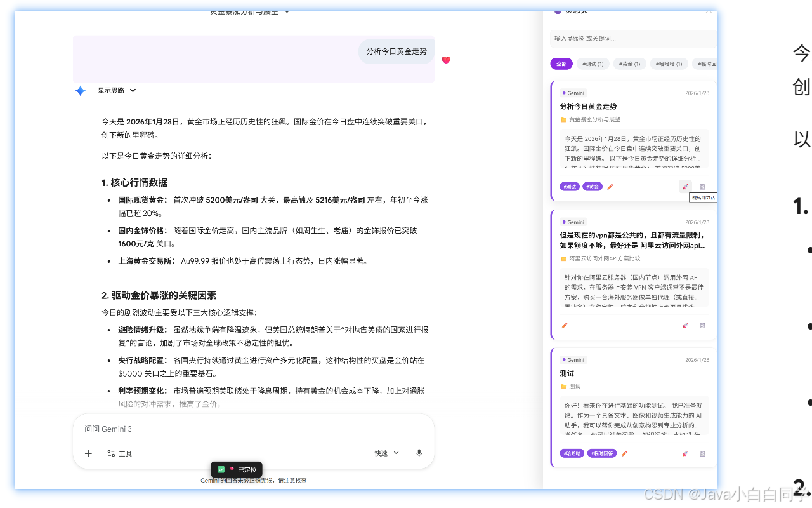Select the #哈哈哈 (1) filter tab
Image resolution: width=812 pixels, height=508 pixels.
[x=669, y=63]
